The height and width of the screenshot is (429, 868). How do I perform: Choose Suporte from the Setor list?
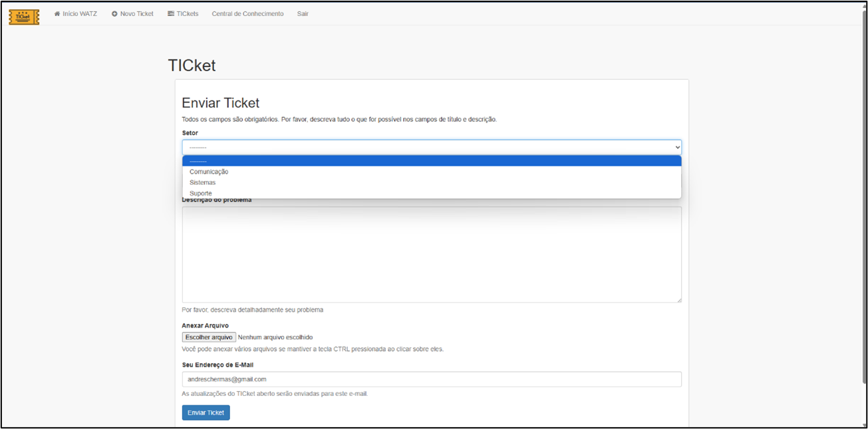432,193
